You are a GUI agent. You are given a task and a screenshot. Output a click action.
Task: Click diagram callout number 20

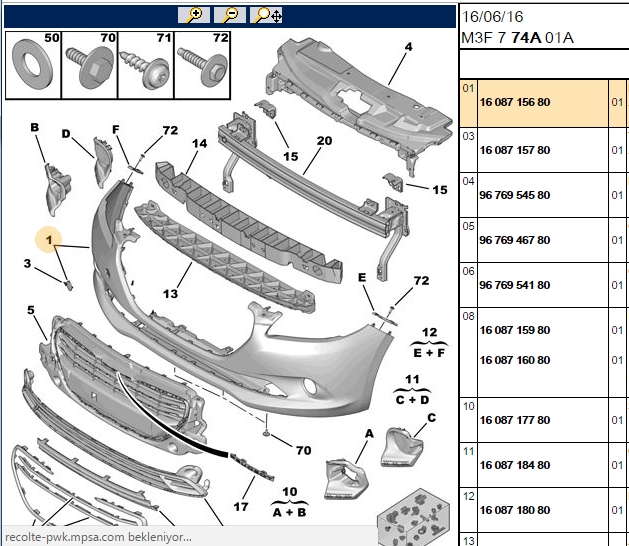324,140
